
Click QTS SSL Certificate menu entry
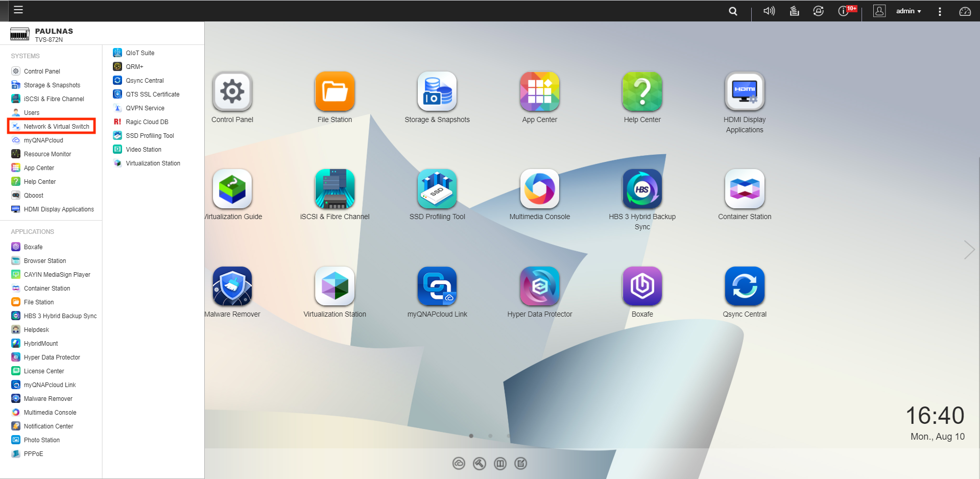(152, 94)
